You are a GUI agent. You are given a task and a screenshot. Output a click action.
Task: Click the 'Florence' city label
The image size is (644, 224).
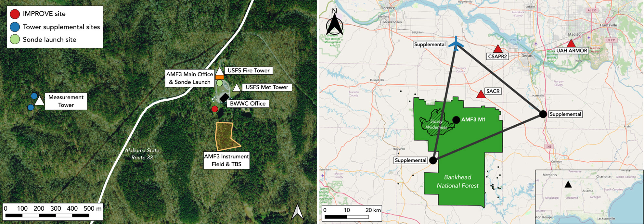point(388,8)
